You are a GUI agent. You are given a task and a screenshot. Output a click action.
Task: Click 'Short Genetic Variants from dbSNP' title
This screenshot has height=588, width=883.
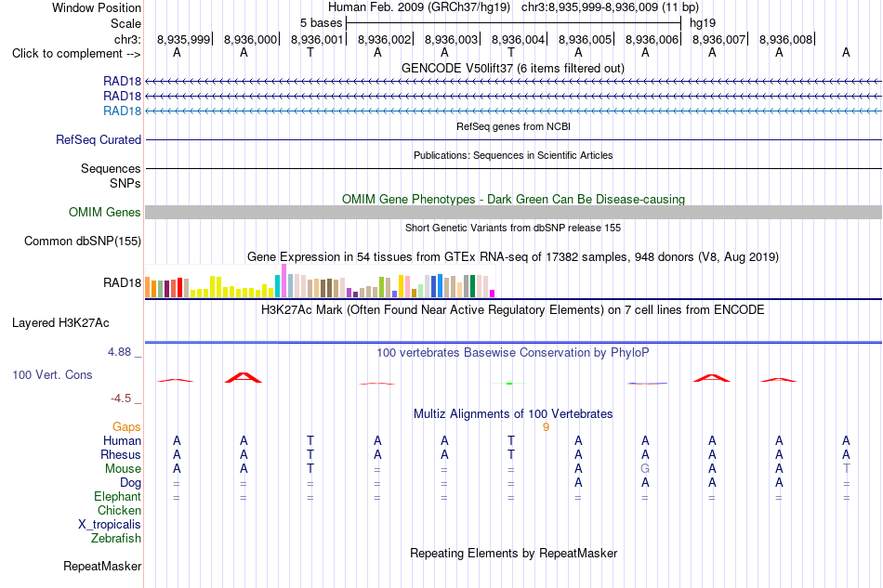tap(513, 228)
